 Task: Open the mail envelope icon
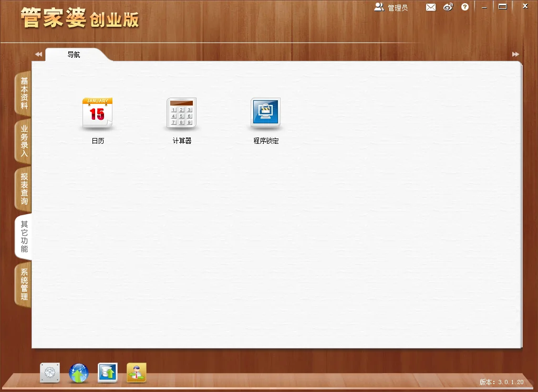[431, 7]
